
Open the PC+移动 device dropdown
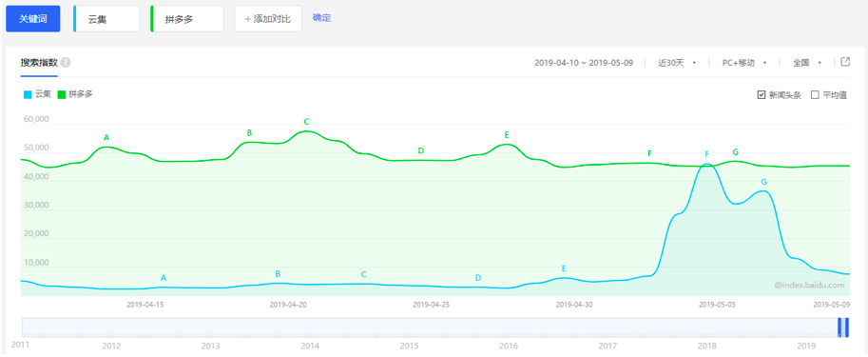click(744, 63)
